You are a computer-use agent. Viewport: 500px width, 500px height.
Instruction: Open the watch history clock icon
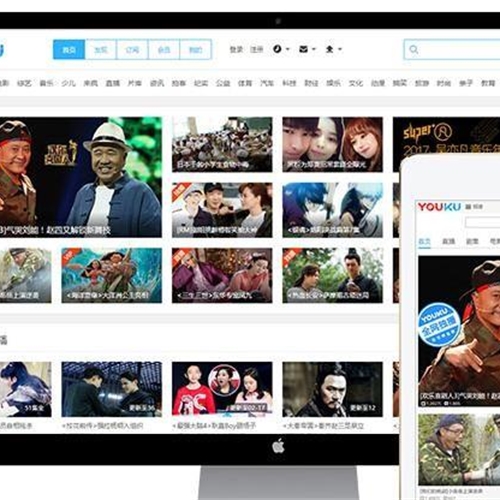click(x=277, y=49)
